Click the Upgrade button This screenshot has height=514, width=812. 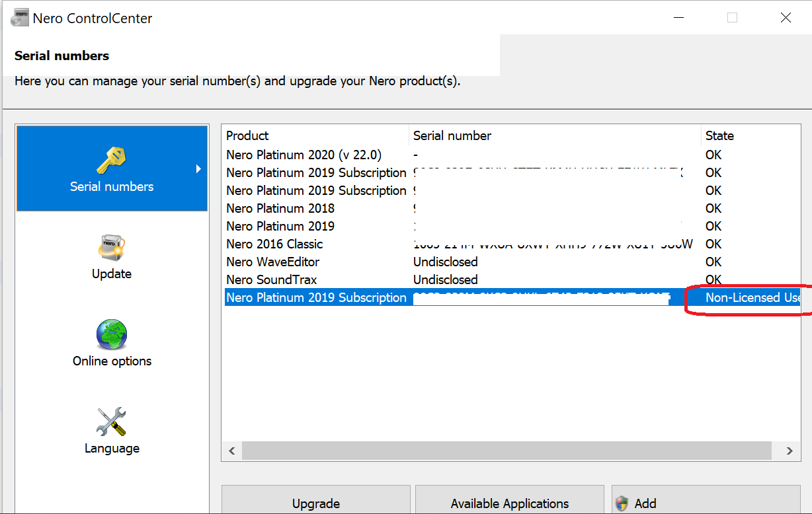click(315, 500)
